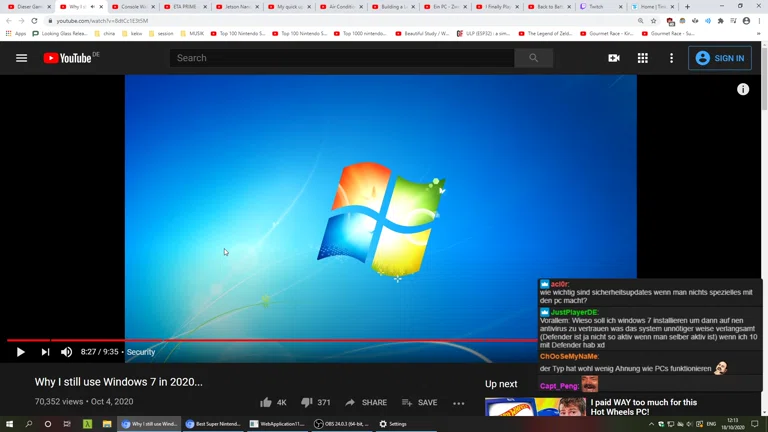The width and height of the screenshot is (768, 432).
Task: Open the Chrome media control icon
Action: point(733,21)
